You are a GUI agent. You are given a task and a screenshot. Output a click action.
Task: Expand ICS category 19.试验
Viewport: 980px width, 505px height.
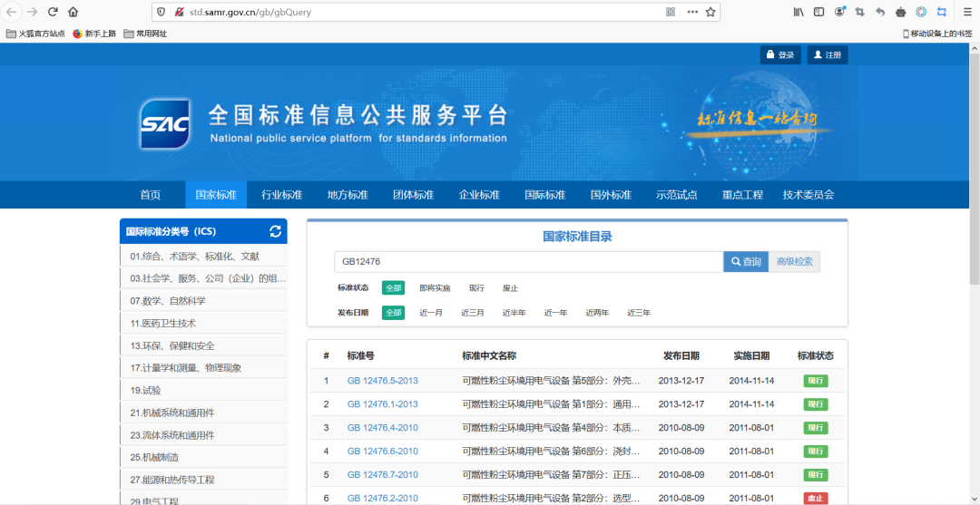point(204,391)
